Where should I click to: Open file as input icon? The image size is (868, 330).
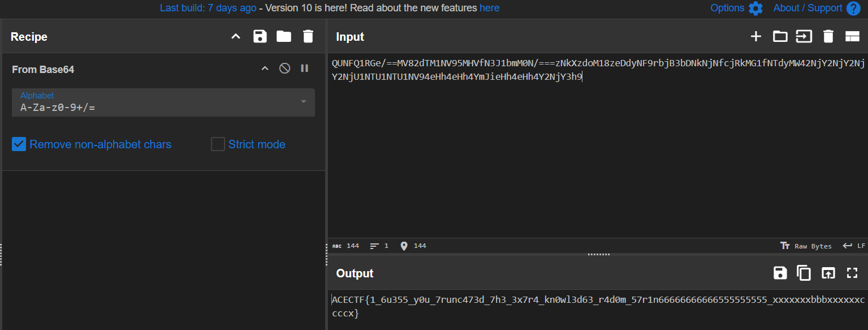pyautogui.click(x=804, y=37)
